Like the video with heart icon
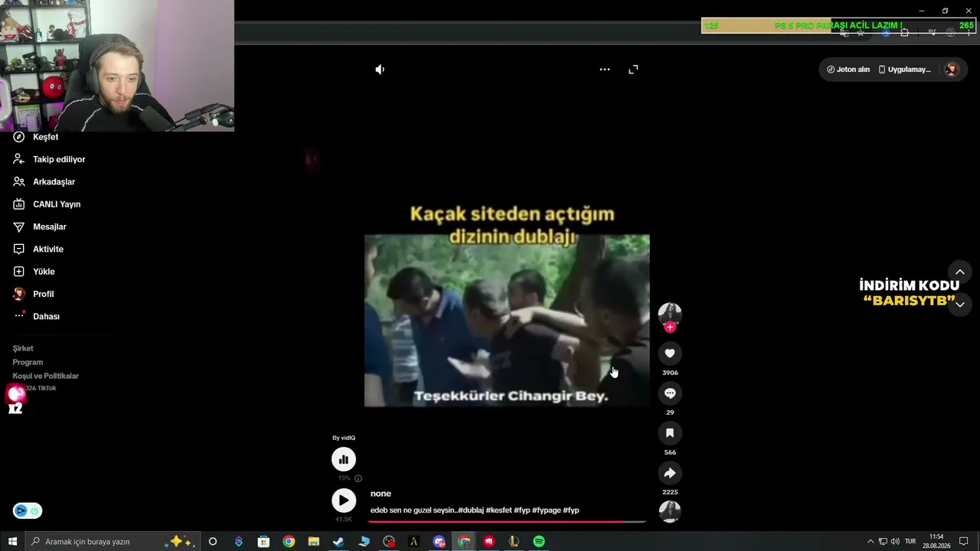The height and width of the screenshot is (551, 980). [670, 353]
